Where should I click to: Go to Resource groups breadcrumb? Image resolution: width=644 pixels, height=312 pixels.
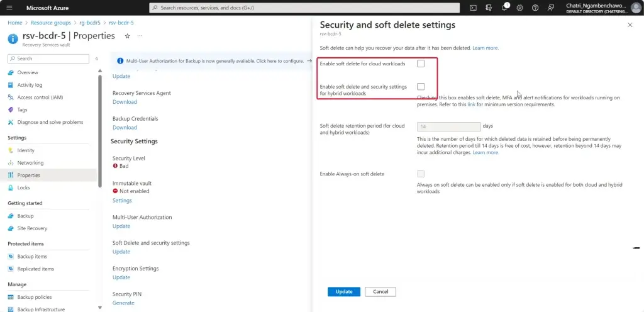coord(51,23)
